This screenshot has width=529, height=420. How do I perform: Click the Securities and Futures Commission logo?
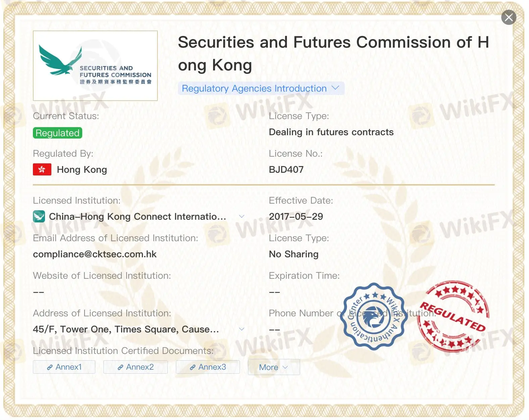click(x=95, y=66)
